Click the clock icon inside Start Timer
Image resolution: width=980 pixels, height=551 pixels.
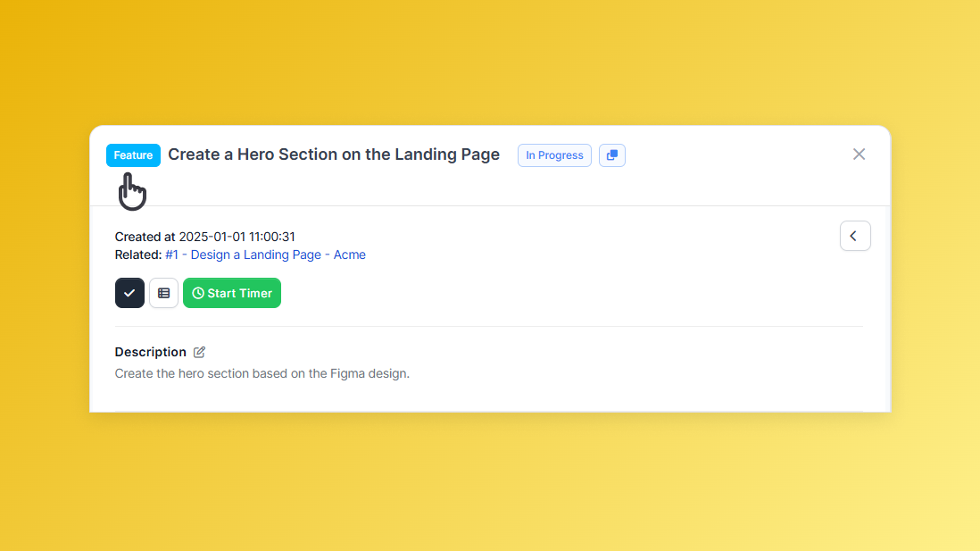point(198,293)
